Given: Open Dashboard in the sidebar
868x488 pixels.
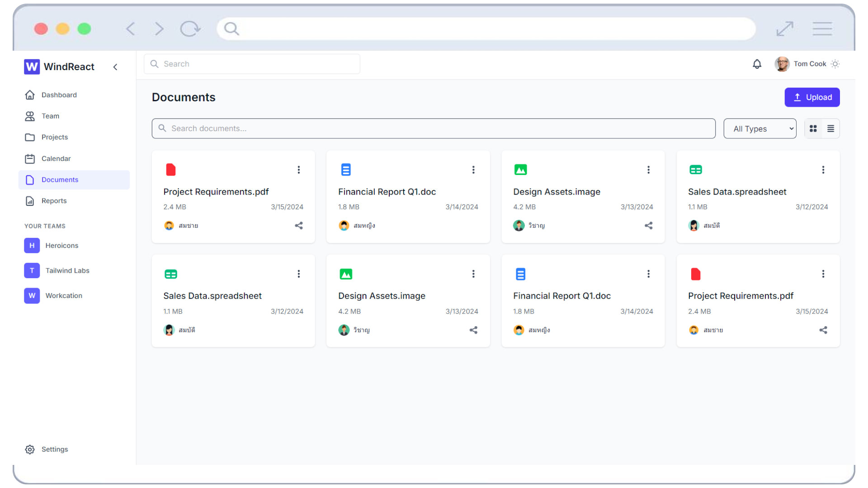Looking at the screenshot, I should click(x=74, y=95).
